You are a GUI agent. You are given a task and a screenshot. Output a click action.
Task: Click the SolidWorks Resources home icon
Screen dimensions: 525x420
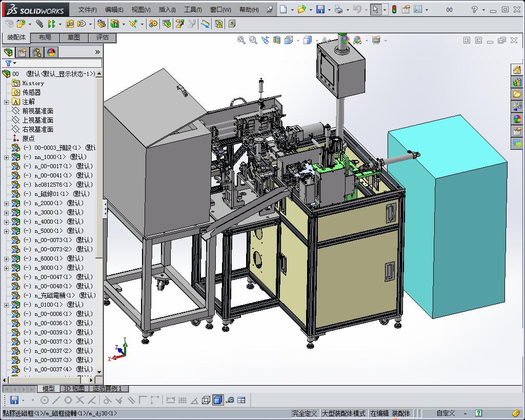pyautogui.click(x=517, y=70)
